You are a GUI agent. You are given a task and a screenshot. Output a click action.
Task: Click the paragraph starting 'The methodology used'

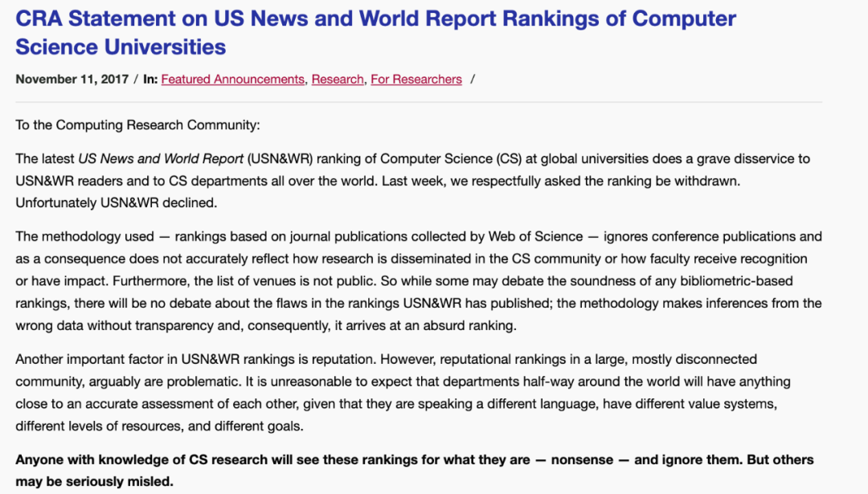click(419, 281)
